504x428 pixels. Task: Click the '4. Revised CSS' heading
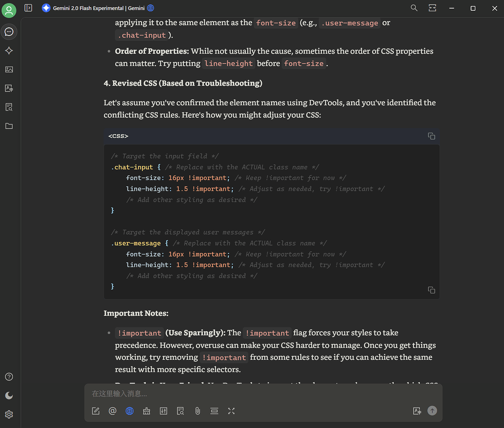click(x=183, y=83)
